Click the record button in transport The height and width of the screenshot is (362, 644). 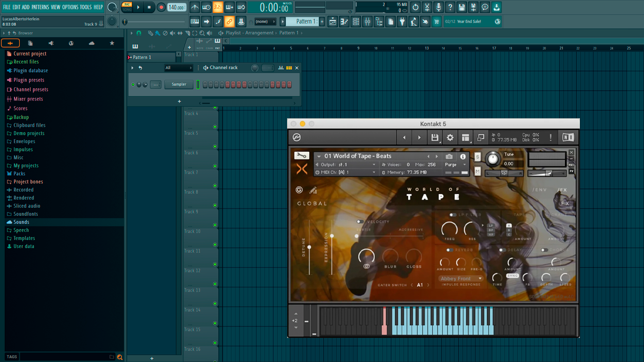[161, 7]
